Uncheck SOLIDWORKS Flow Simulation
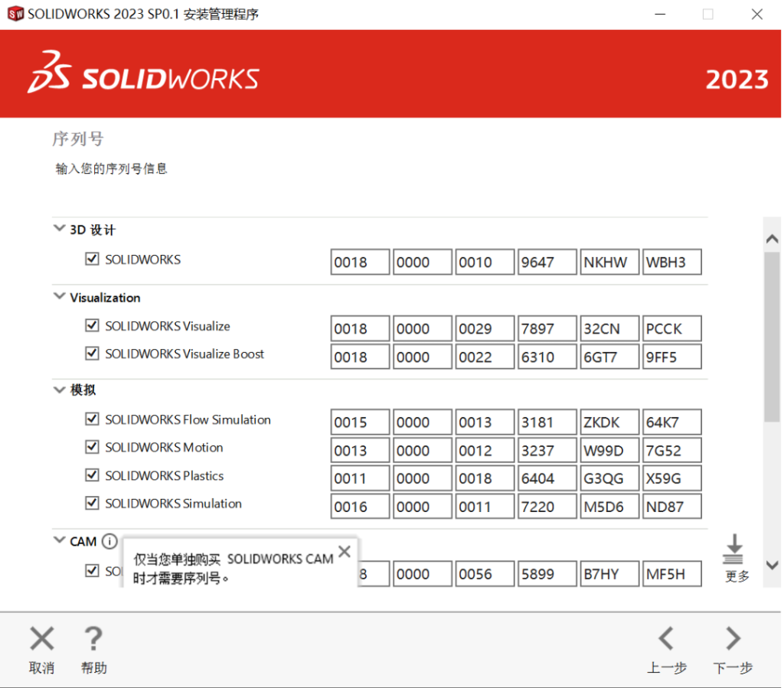784x688 pixels. pyautogui.click(x=92, y=419)
